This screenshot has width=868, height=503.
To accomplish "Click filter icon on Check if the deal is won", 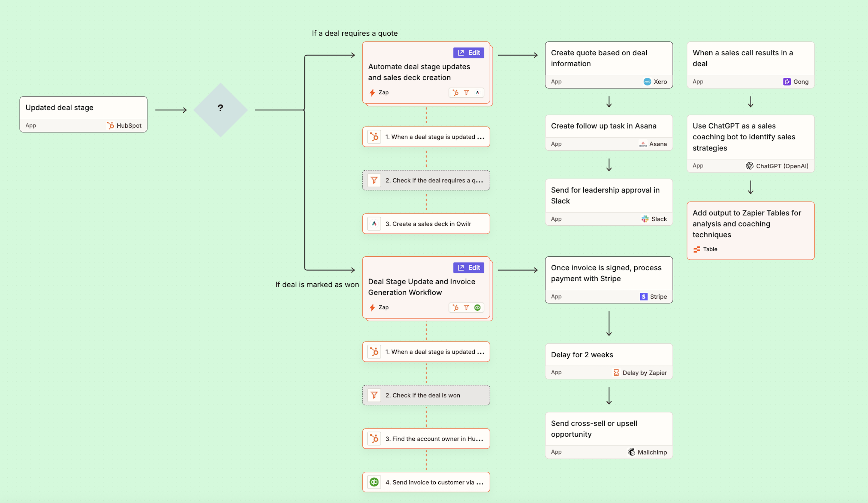I will (x=374, y=395).
